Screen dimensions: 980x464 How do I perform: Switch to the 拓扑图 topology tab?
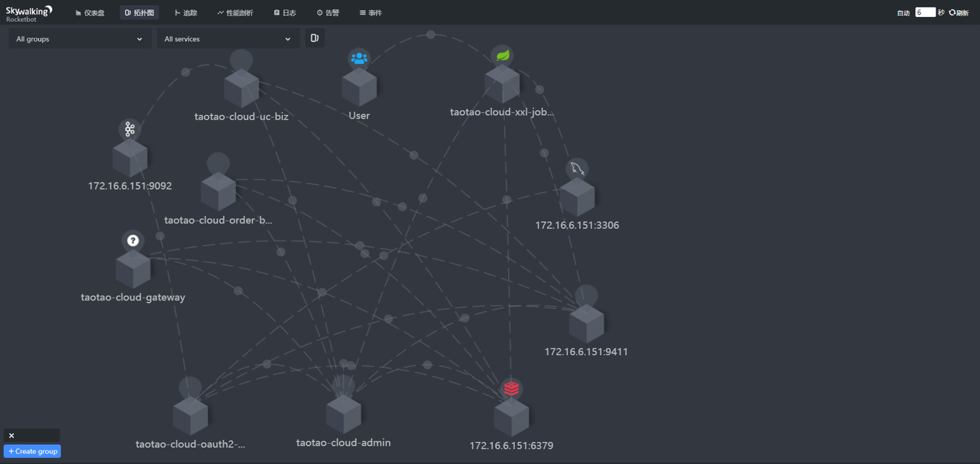tap(139, 13)
